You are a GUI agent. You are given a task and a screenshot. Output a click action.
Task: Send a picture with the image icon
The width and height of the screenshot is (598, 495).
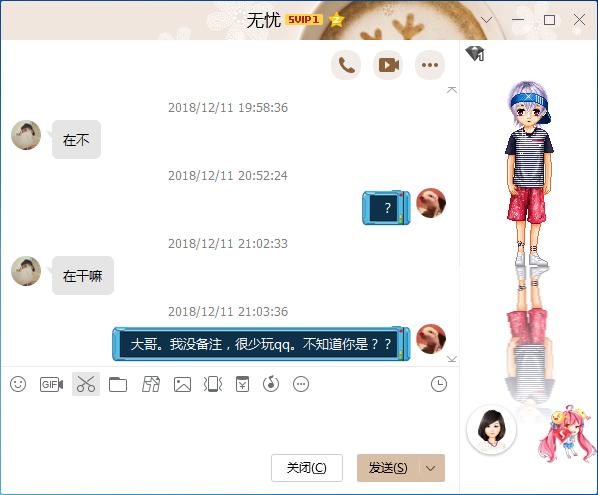(x=182, y=384)
